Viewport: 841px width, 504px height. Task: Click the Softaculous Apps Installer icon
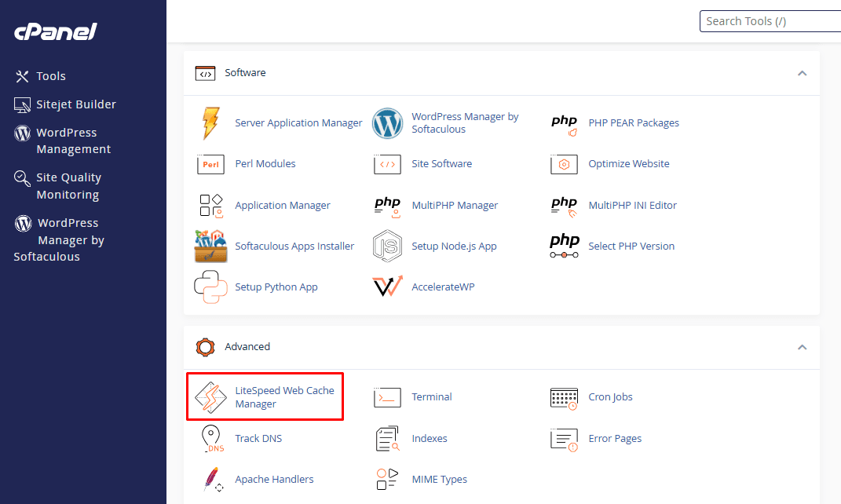coord(210,246)
